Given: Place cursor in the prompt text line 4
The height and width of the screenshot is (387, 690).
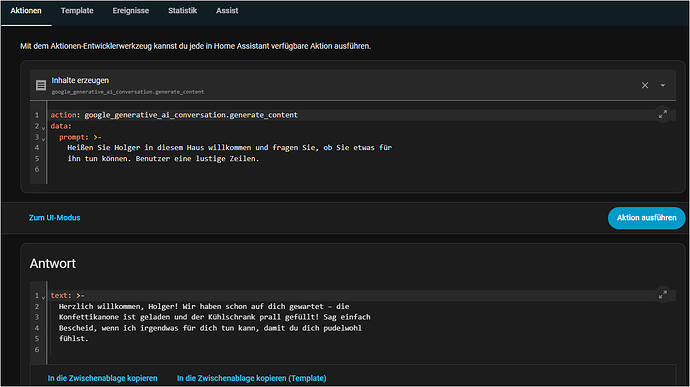Looking at the screenshot, I should tap(229, 147).
